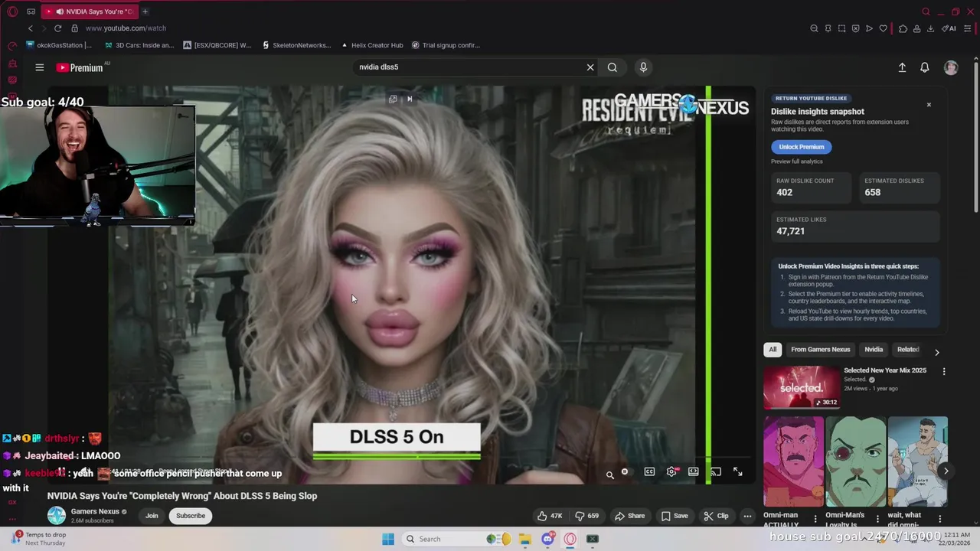This screenshot has height=551, width=980.
Task: Open a new browser tab
Action: (145, 11)
